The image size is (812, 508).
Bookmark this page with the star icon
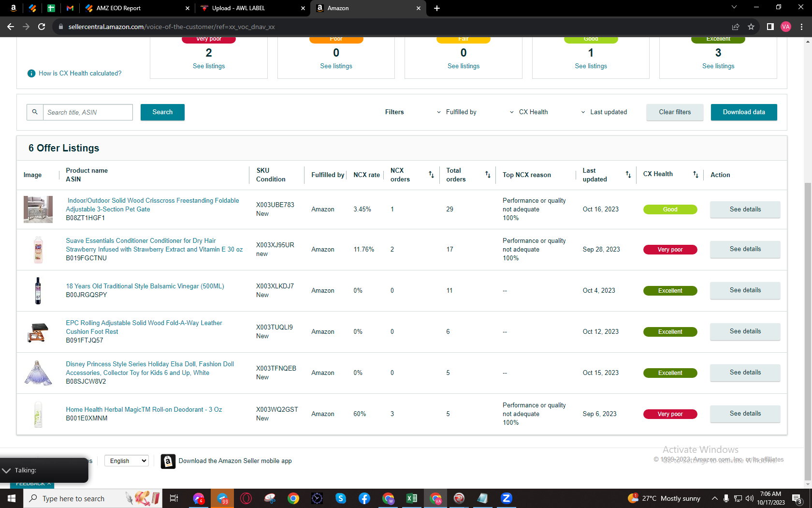pyautogui.click(x=751, y=27)
